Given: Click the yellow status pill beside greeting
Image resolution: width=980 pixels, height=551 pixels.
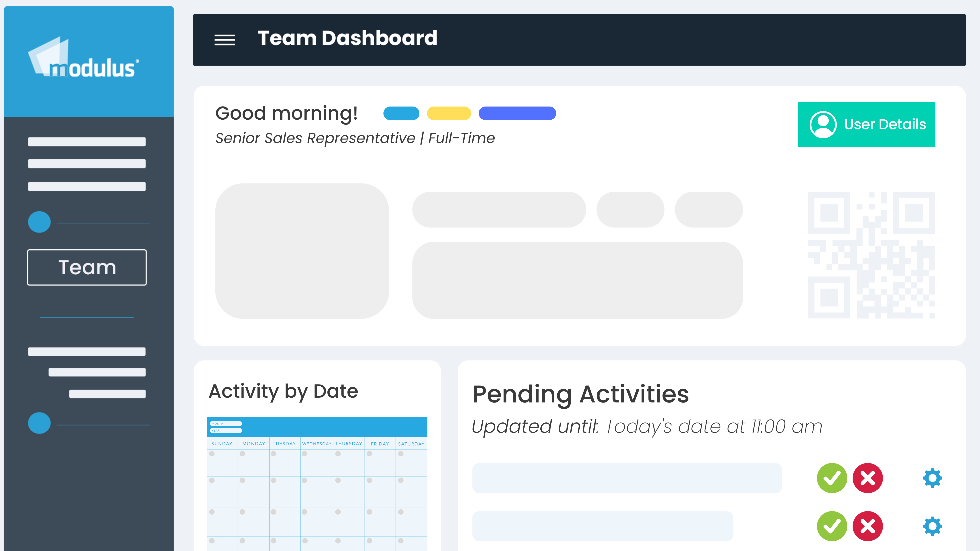Looking at the screenshot, I should tap(449, 113).
